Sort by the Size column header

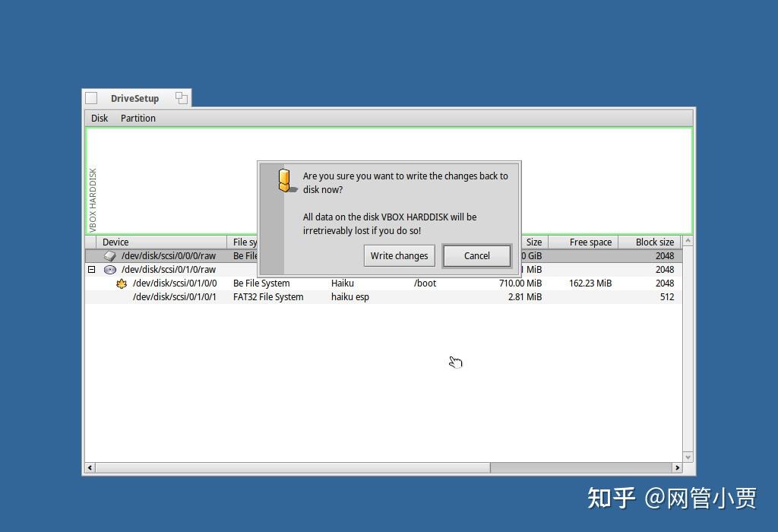(x=534, y=242)
